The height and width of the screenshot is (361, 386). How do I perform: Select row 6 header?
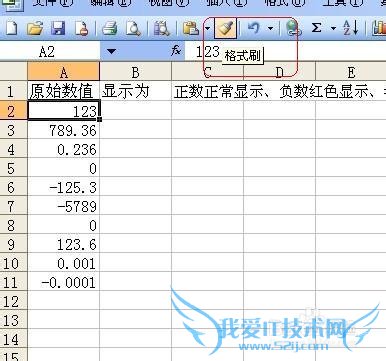point(13,187)
